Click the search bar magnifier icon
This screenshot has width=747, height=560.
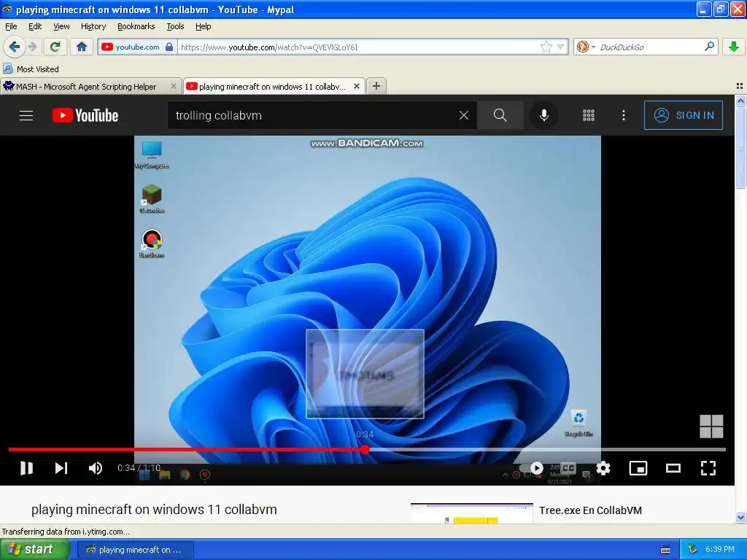point(709,47)
